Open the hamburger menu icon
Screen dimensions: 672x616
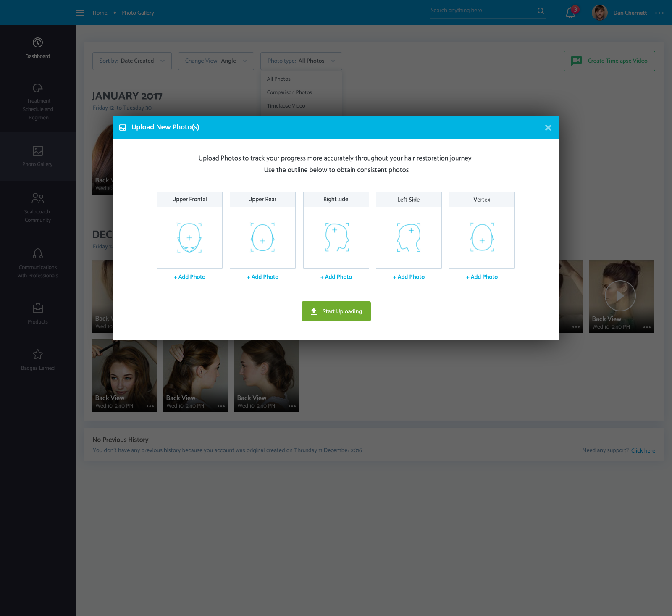[x=79, y=13]
